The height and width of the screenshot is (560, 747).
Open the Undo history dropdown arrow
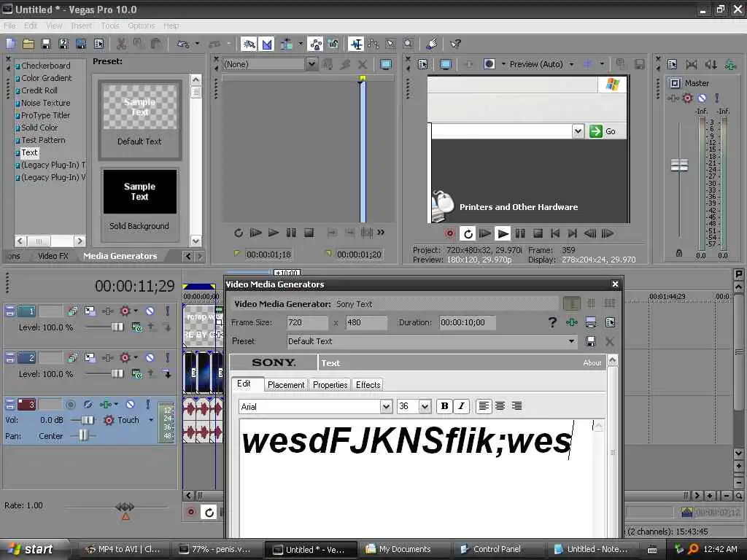click(197, 44)
